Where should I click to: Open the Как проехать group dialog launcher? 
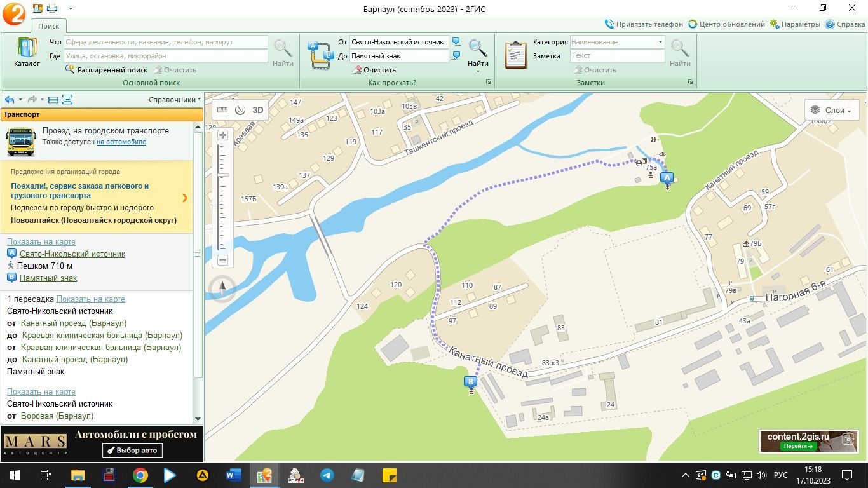(488, 83)
